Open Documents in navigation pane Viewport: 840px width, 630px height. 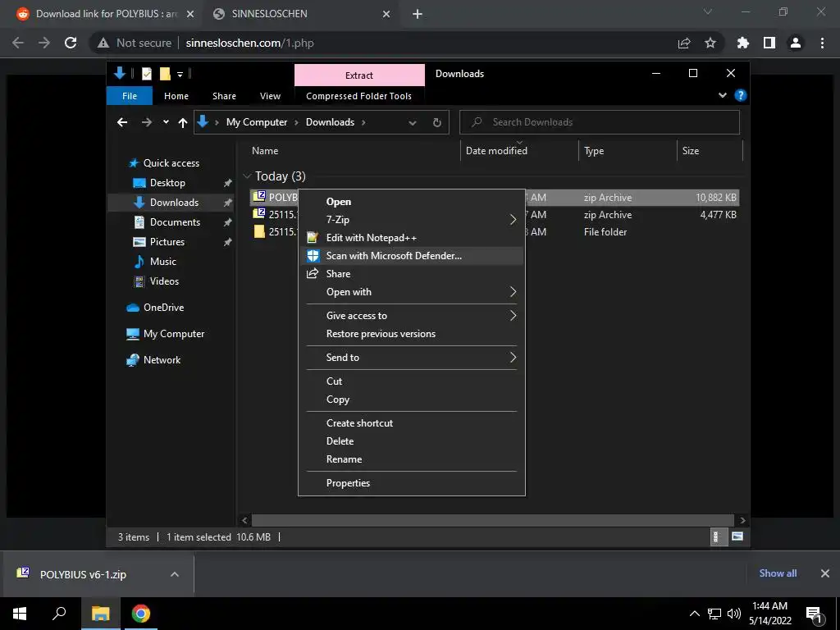[x=175, y=222]
